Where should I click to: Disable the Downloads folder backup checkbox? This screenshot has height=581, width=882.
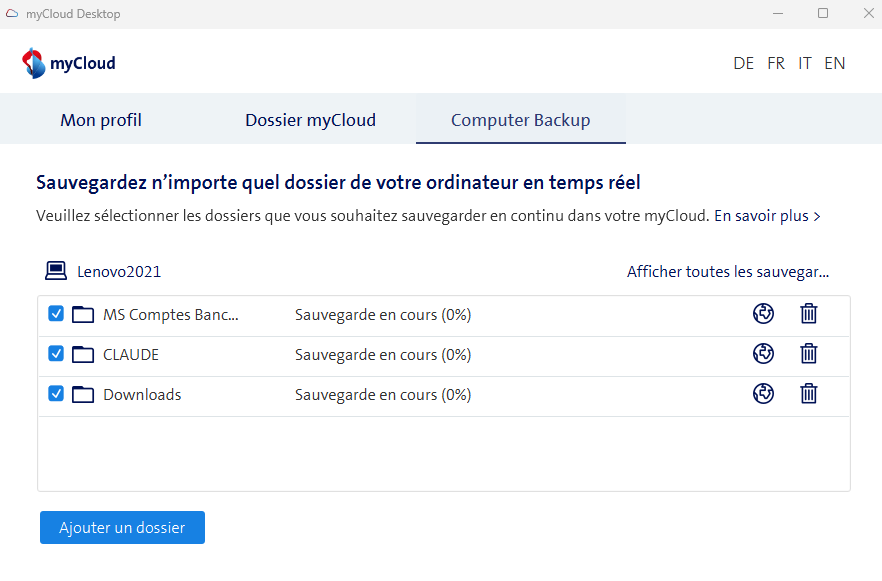coord(57,394)
